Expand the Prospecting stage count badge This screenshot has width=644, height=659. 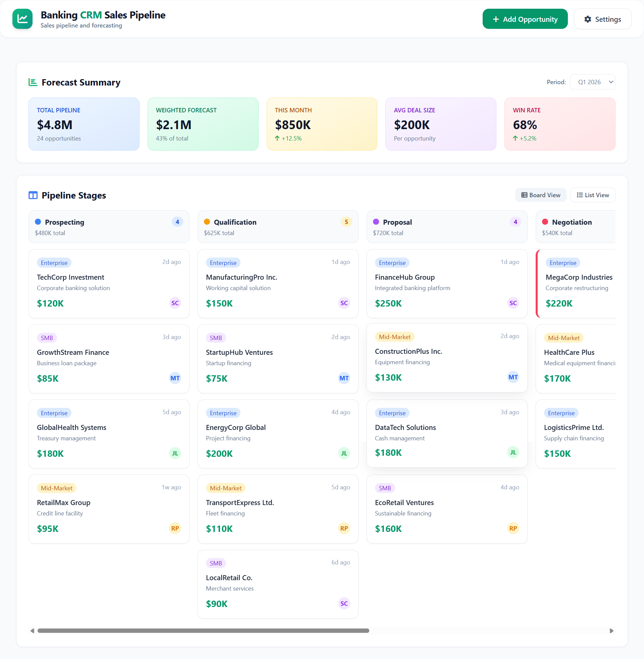pyautogui.click(x=177, y=221)
